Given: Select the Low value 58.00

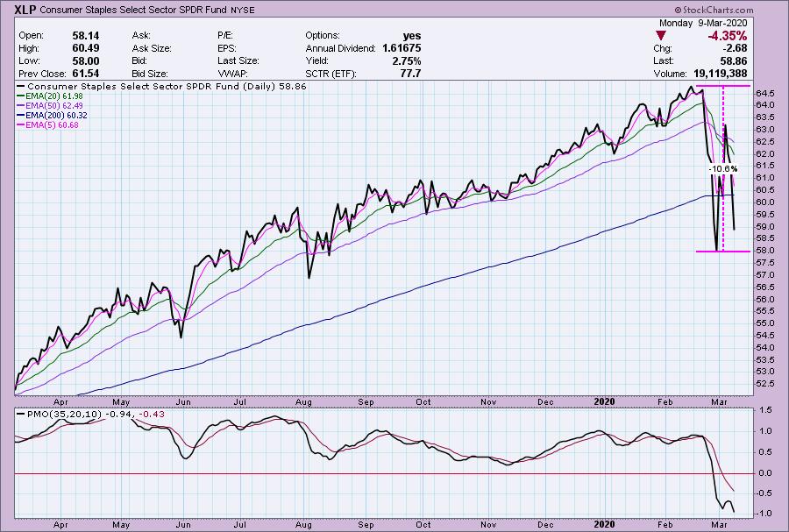Looking at the screenshot, I should click(x=86, y=60).
